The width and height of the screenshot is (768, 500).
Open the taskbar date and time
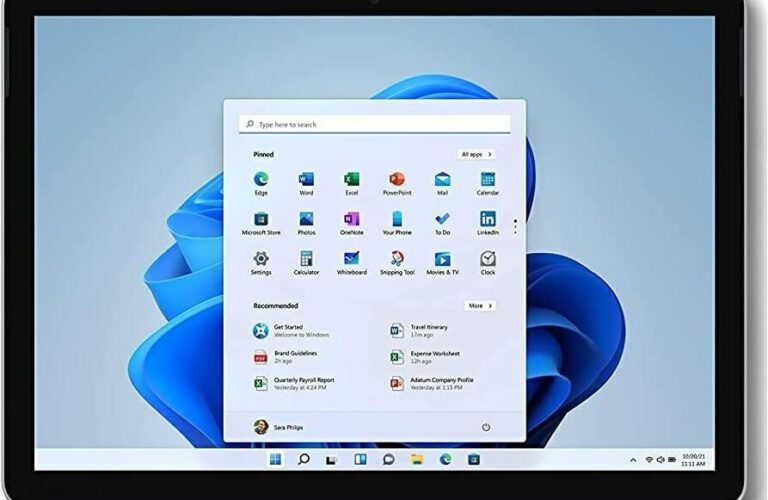coord(693,460)
